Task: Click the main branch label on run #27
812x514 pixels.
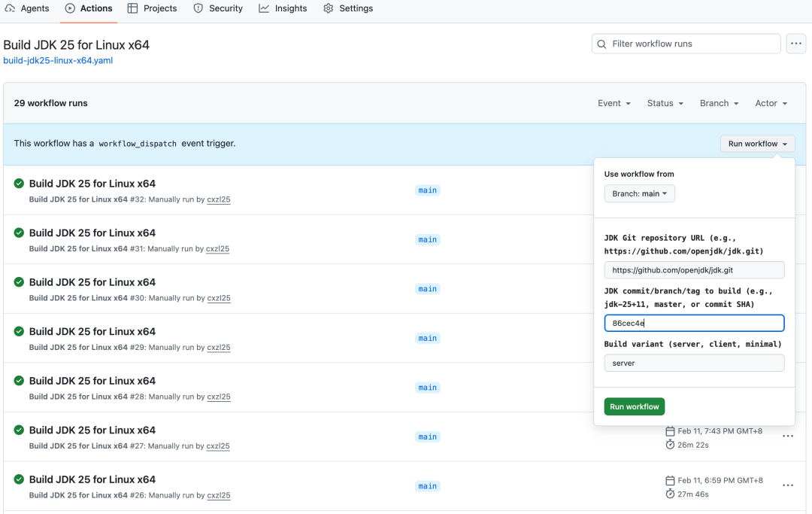Action: (x=427, y=436)
